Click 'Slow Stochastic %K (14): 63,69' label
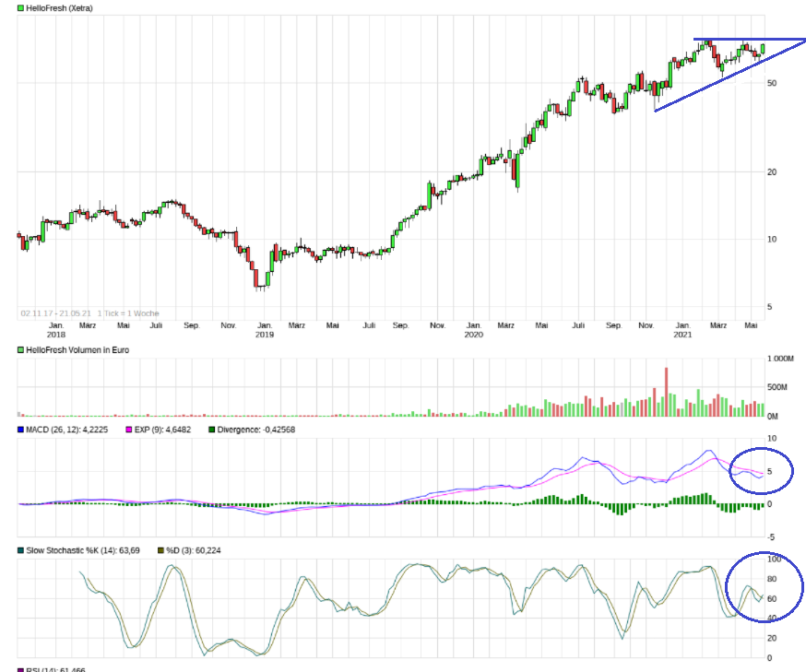Viewport: 806px width, 672px height. 83,550
